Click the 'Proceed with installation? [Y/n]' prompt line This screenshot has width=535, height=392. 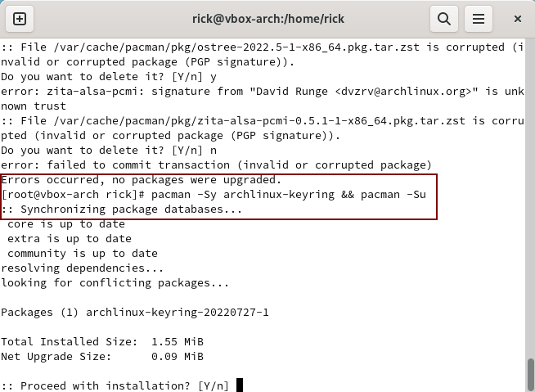pyautogui.click(x=115, y=385)
